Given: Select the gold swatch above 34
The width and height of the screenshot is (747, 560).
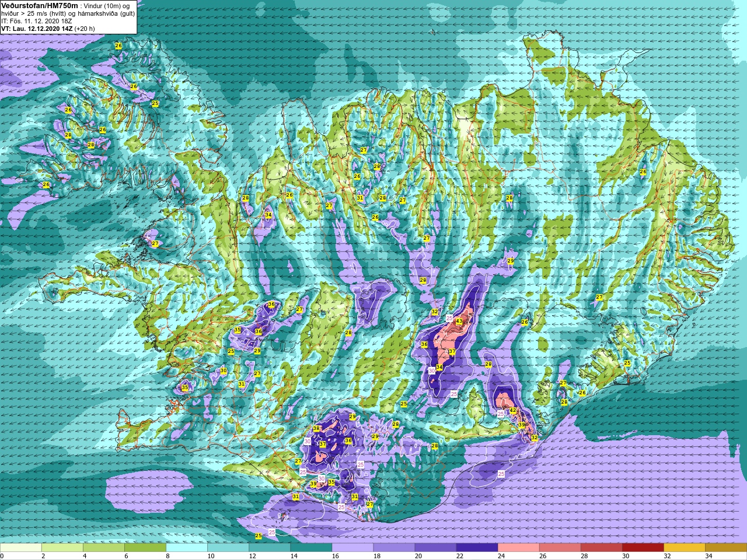Looking at the screenshot, I should pos(725,548).
